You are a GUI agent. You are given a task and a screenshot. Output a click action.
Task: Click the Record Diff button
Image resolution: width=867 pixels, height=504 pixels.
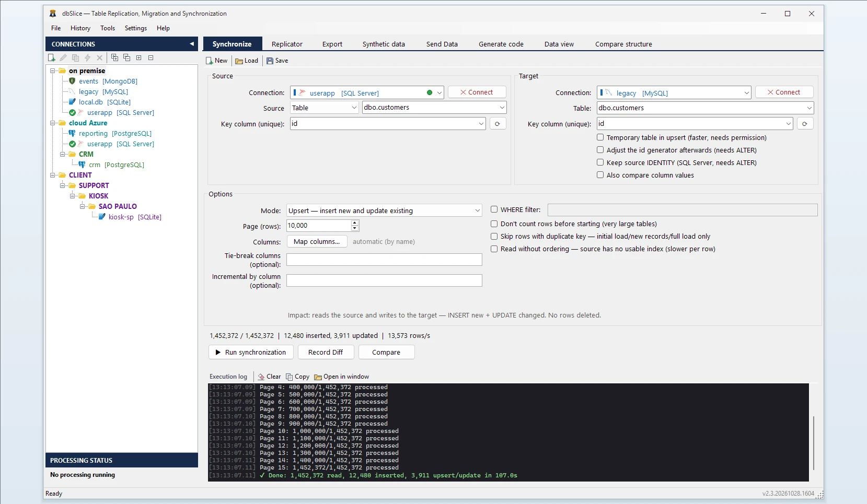tap(326, 353)
